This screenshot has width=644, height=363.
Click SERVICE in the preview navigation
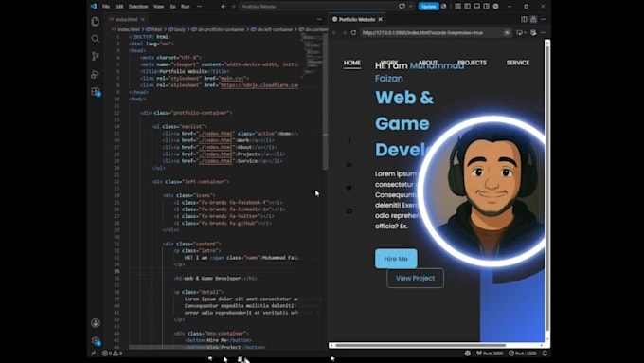pos(517,63)
